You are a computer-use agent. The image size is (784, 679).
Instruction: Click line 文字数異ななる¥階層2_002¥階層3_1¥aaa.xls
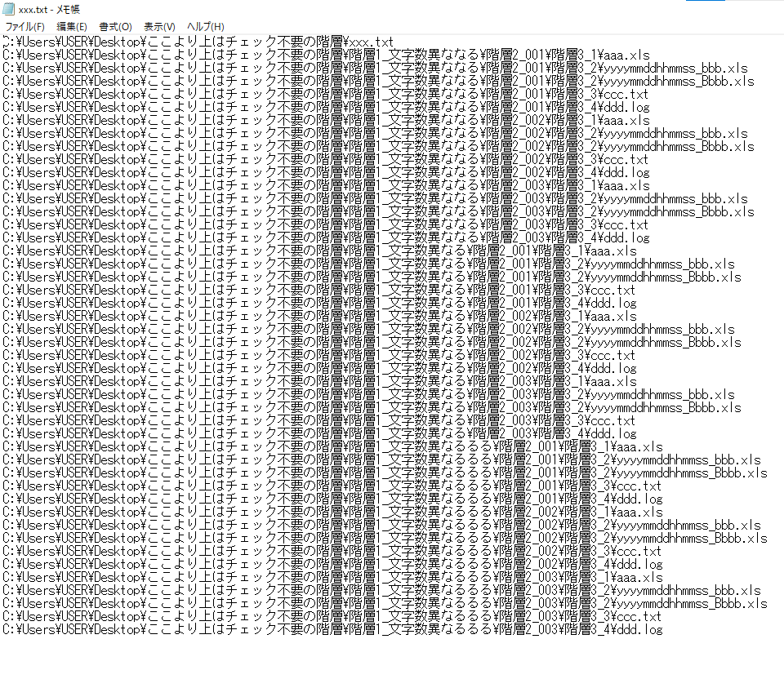326,120
